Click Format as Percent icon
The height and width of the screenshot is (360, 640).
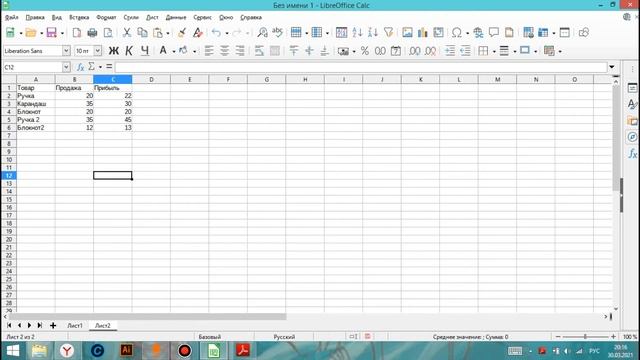[x=364, y=51]
